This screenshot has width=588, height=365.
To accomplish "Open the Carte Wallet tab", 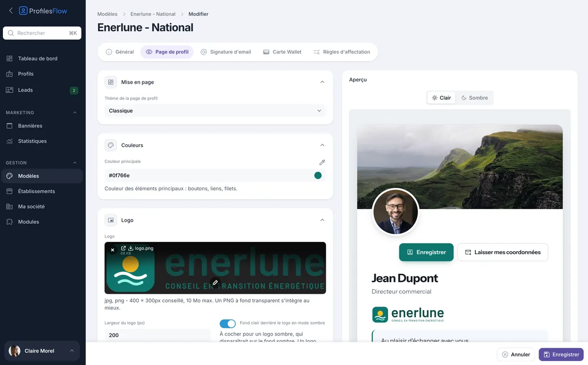I will [282, 52].
